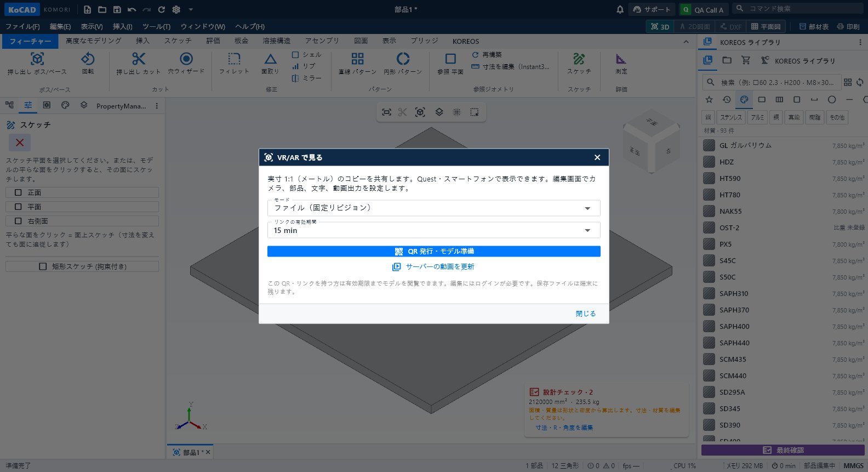Tick the 正面 (front) plane checkbox

[18, 192]
